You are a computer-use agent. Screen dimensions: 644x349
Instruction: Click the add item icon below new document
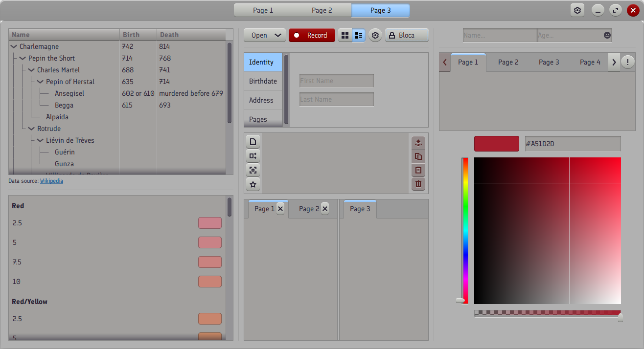click(253, 156)
